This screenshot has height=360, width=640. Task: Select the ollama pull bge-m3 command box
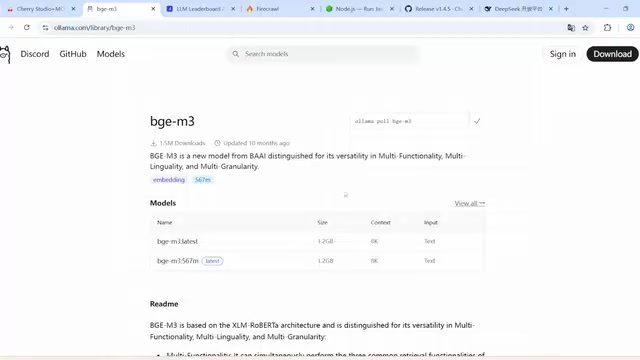point(409,121)
